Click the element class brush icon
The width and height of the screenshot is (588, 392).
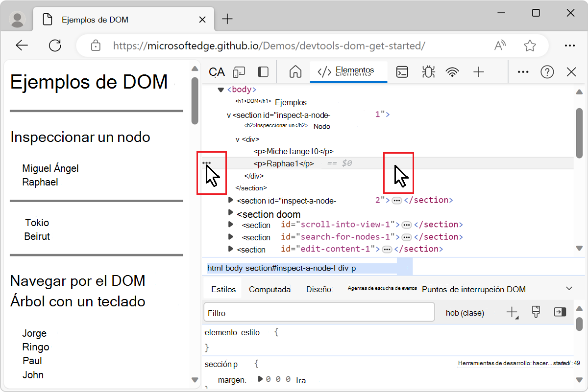click(x=536, y=312)
